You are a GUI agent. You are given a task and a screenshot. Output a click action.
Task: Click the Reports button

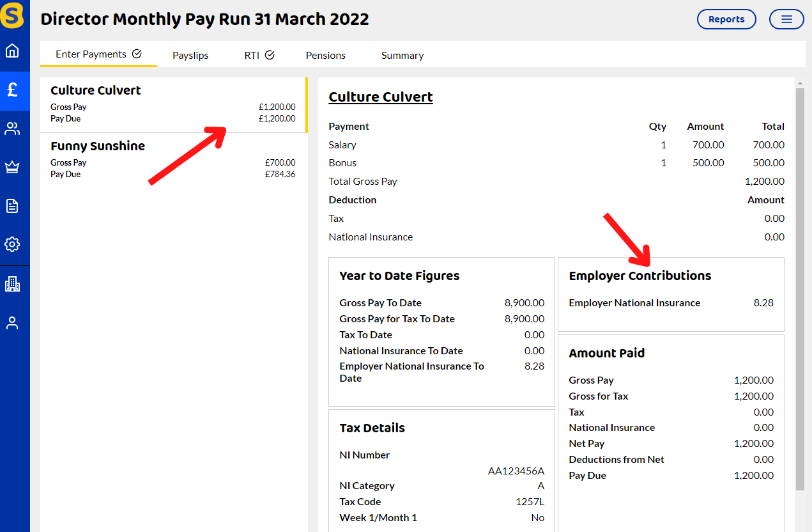[726, 19]
